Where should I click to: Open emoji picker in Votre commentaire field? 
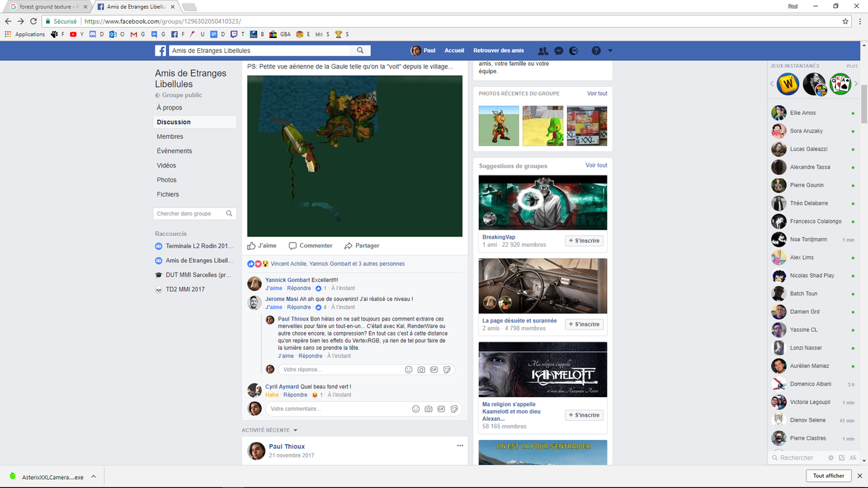(x=416, y=409)
